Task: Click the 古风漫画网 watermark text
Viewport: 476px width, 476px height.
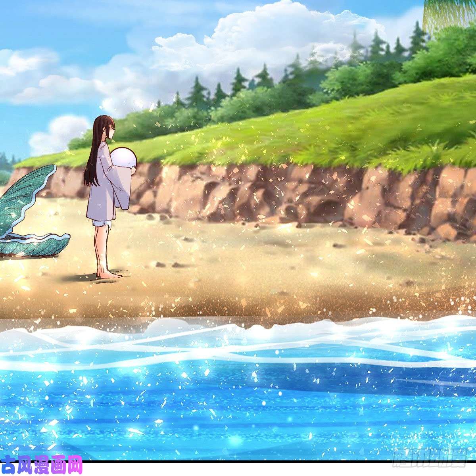Action: (42, 465)
